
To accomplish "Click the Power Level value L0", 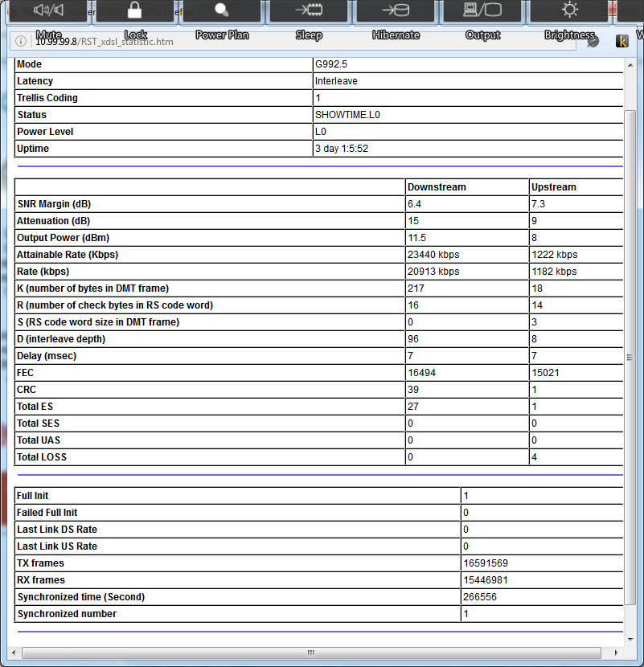I will click(x=321, y=132).
